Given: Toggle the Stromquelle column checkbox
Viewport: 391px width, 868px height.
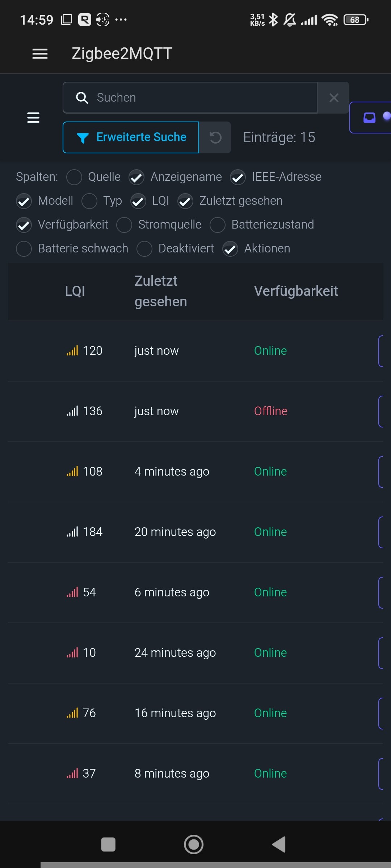Looking at the screenshot, I should pos(124,225).
